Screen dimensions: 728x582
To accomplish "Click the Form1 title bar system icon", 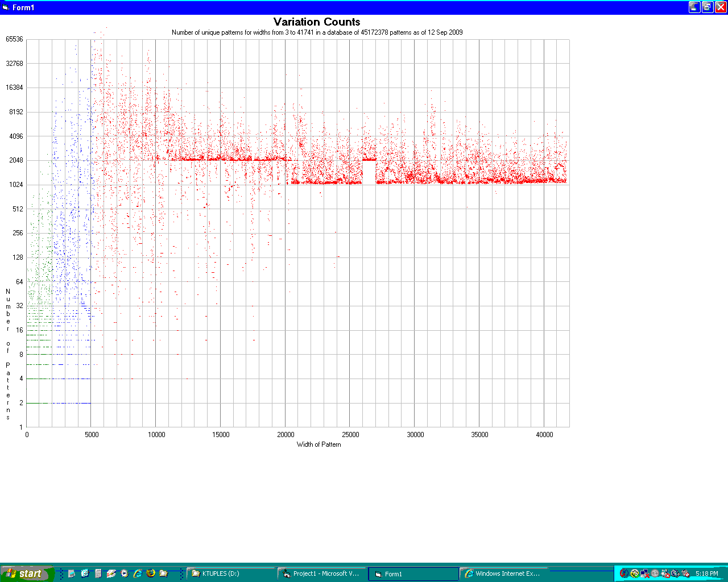I will [6, 7].
